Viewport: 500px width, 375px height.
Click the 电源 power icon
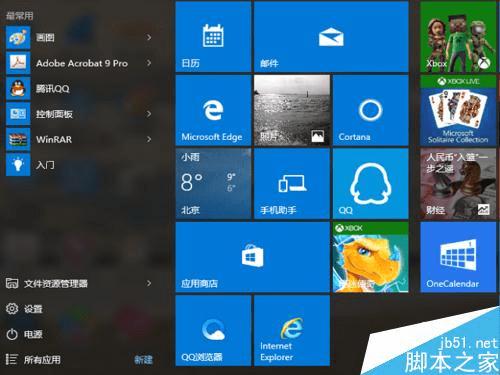tap(12, 334)
